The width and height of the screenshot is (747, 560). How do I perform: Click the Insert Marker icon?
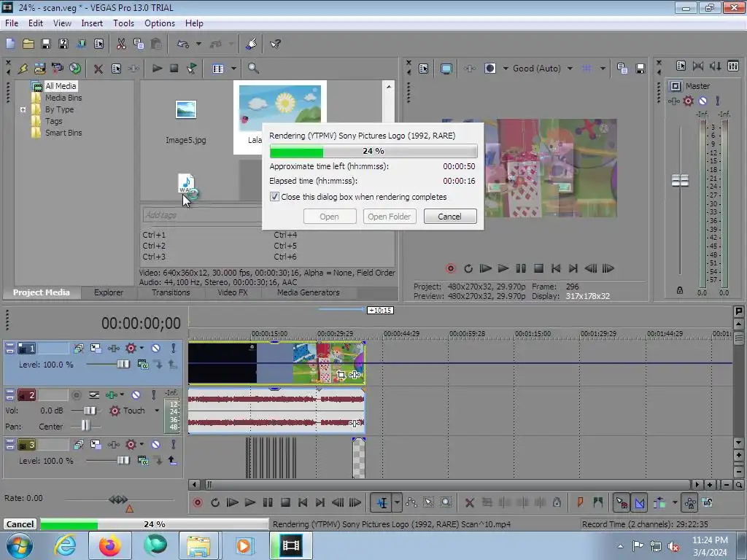pyautogui.click(x=580, y=502)
